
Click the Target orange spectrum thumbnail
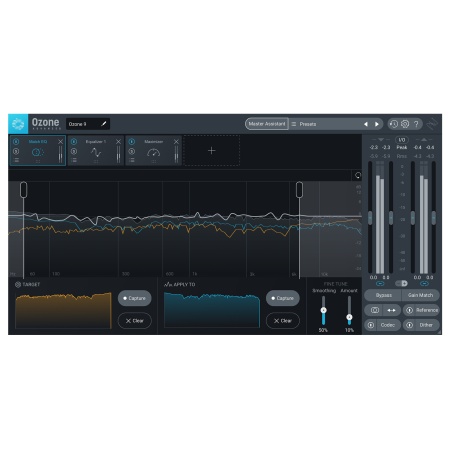[x=63, y=310]
